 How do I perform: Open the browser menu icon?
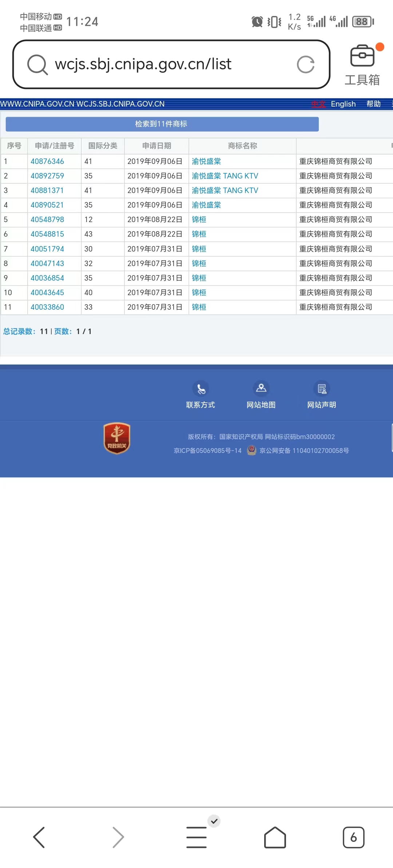(x=196, y=837)
